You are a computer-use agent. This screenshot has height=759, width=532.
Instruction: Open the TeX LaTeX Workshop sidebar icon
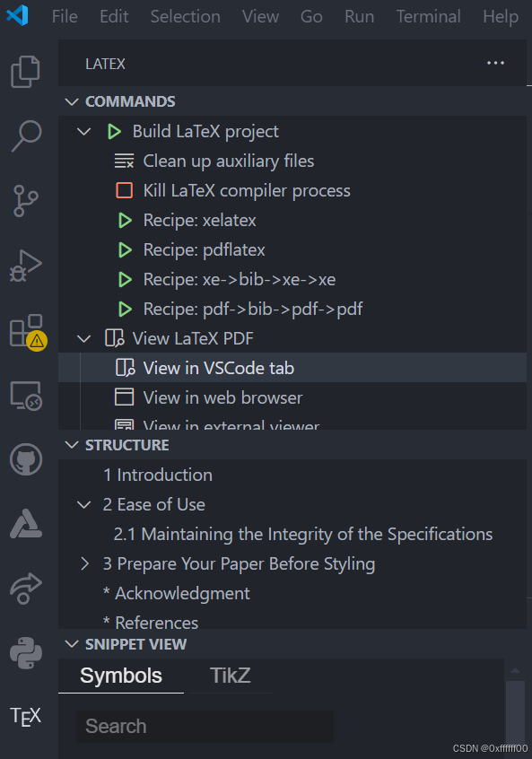pos(24,716)
